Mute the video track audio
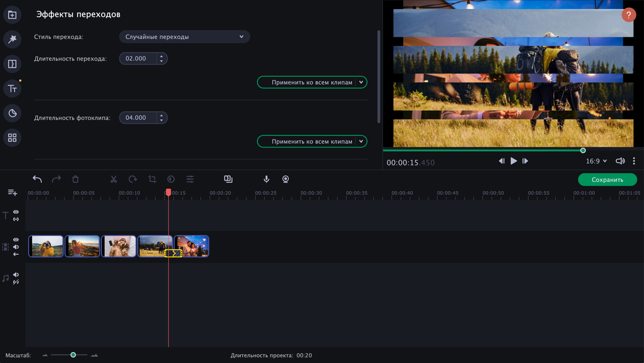 (x=16, y=247)
